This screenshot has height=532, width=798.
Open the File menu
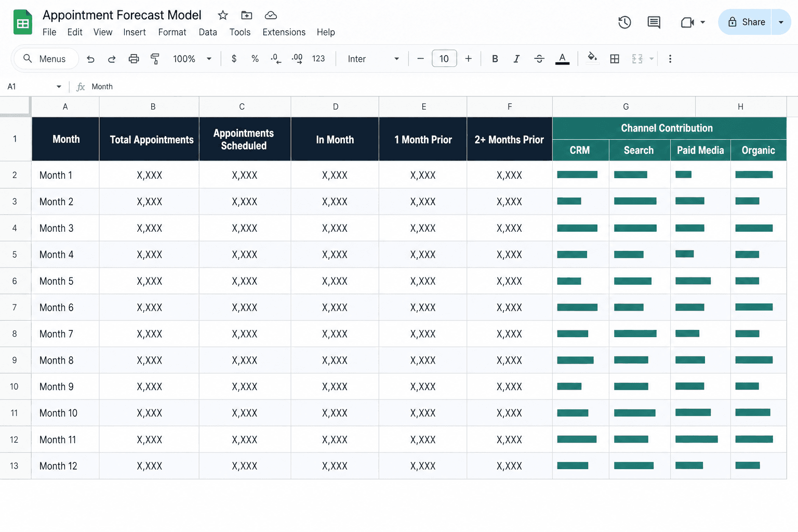[x=49, y=32]
